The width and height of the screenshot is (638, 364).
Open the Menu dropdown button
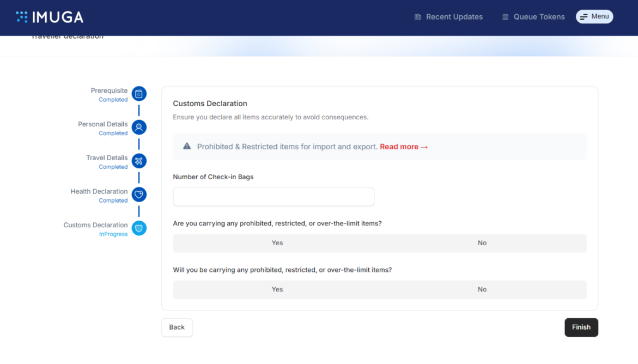594,17
